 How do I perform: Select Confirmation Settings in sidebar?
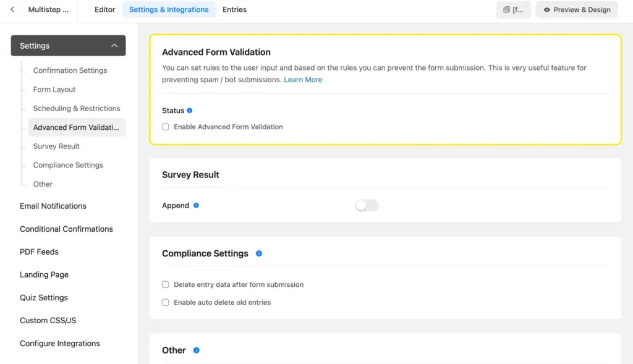tap(70, 70)
